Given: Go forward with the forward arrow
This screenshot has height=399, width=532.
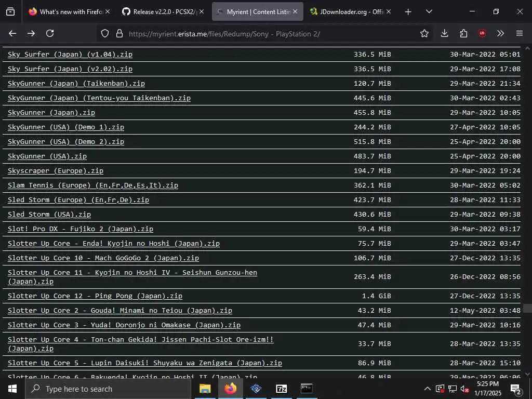Looking at the screenshot, I should point(31,33).
